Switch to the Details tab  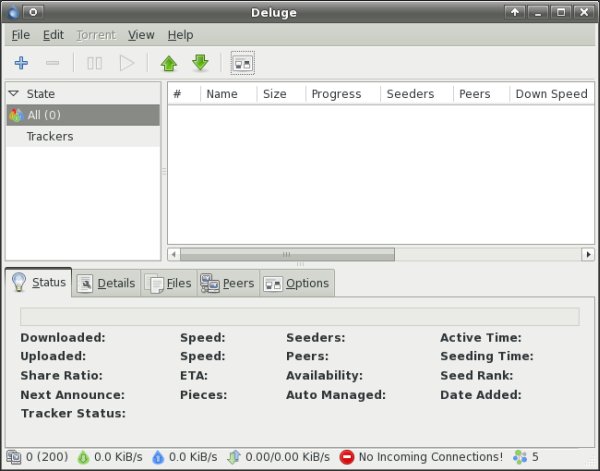tap(107, 283)
